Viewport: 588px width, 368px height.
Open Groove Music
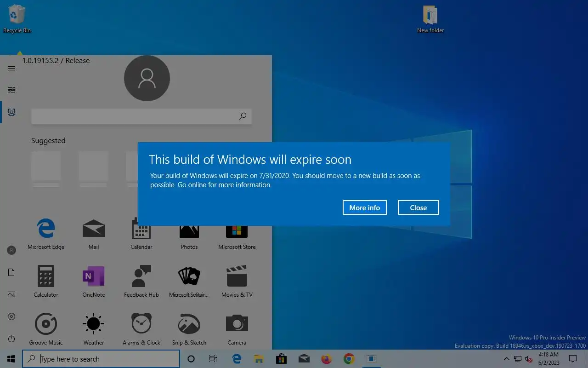pos(46,329)
